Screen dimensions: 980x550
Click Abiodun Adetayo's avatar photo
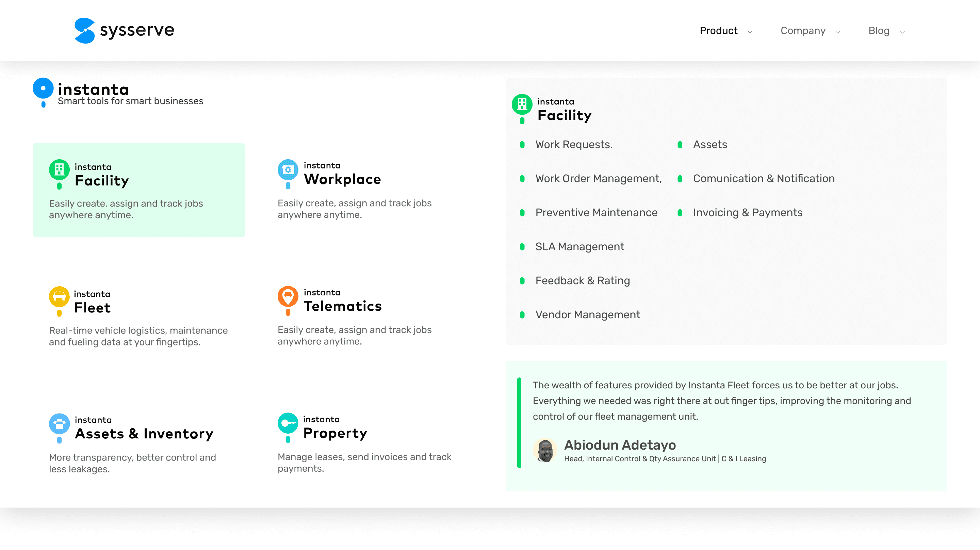[545, 450]
